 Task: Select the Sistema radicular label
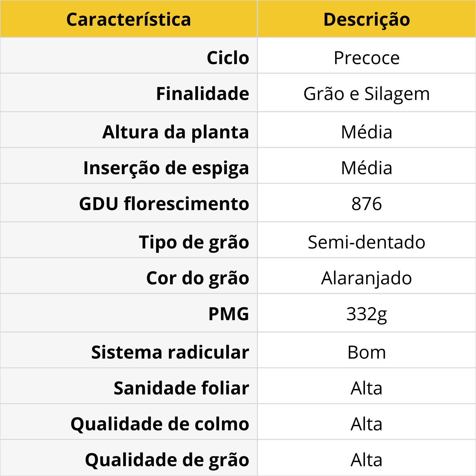(170, 352)
